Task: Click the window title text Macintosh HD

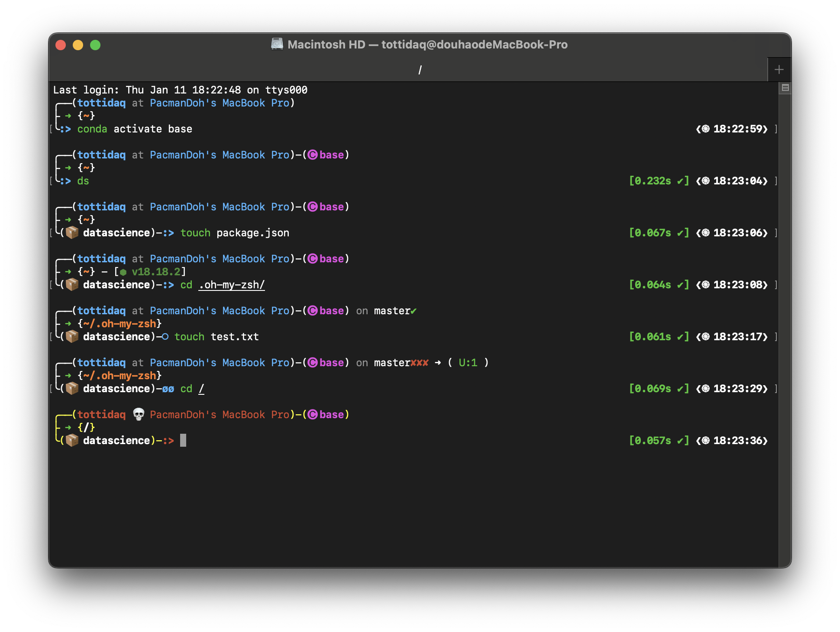Action: click(326, 45)
